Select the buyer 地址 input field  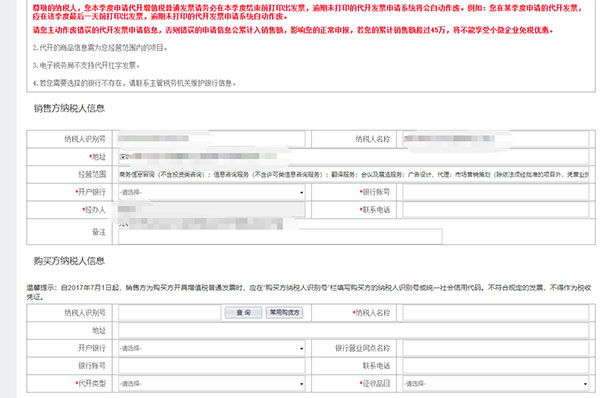tap(353, 330)
